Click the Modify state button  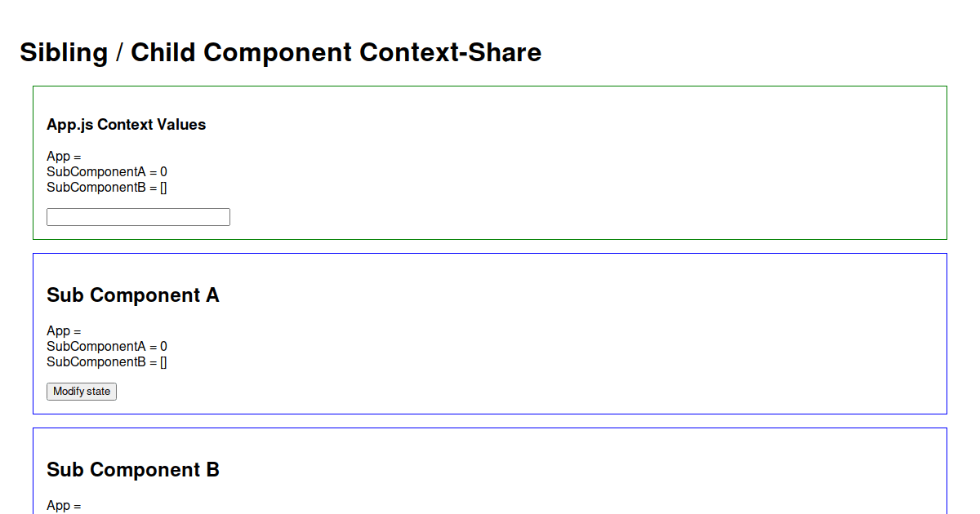point(82,392)
